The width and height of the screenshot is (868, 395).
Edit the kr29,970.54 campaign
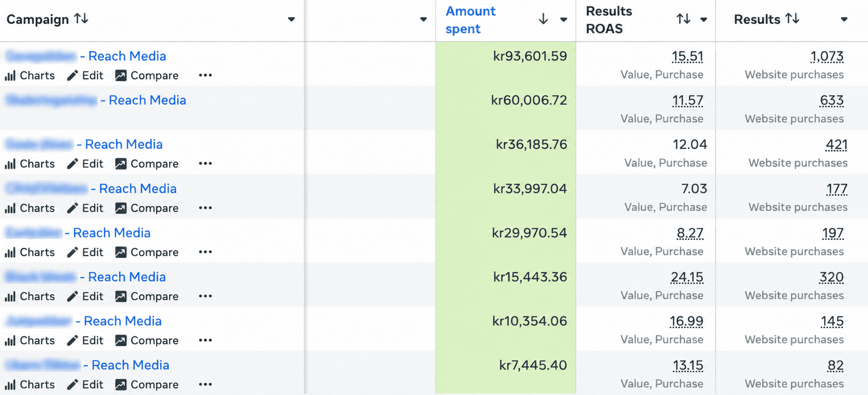click(x=85, y=252)
